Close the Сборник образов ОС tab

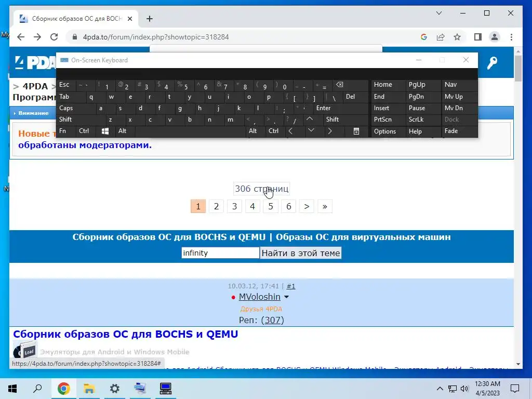(129, 19)
